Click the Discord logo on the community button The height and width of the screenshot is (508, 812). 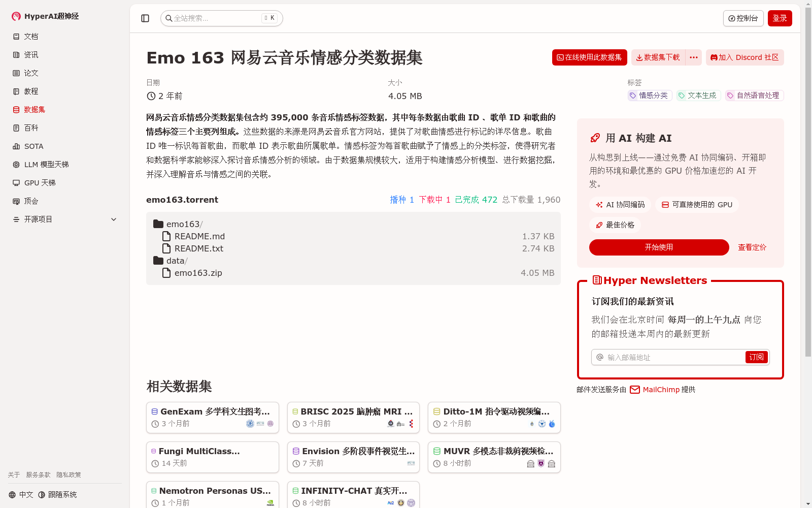click(715, 57)
